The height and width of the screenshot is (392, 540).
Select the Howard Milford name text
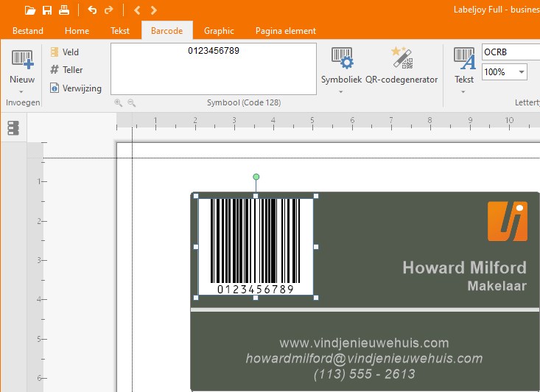tap(465, 267)
